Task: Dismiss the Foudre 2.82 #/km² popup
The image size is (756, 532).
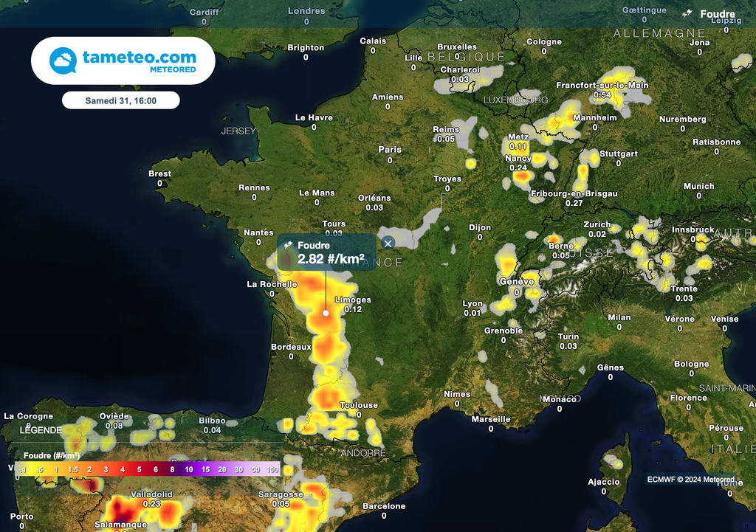Action: coord(387,242)
